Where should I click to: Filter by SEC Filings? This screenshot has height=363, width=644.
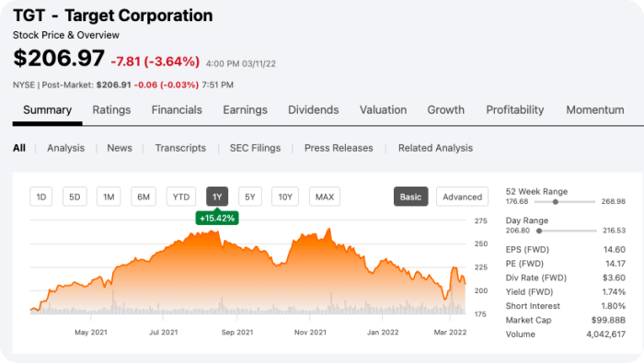[x=255, y=148]
